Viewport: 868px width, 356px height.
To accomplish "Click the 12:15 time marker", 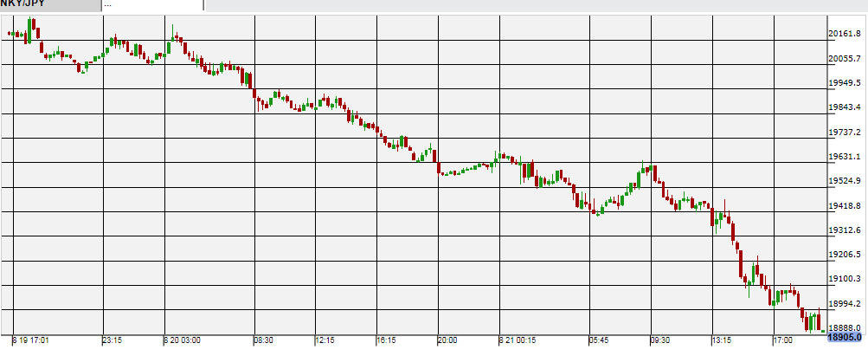I will click(324, 340).
